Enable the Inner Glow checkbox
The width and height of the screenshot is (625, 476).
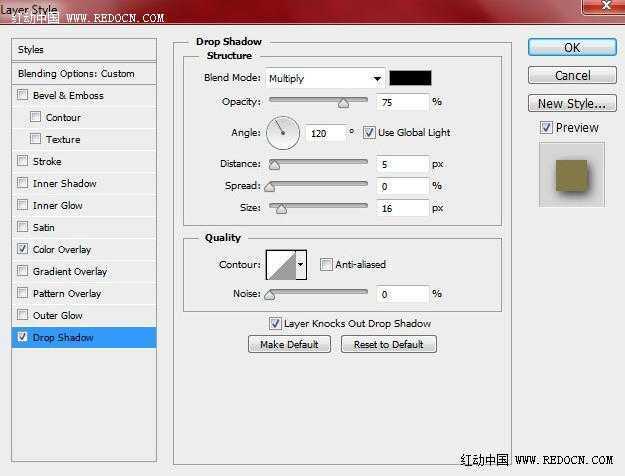(x=23, y=205)
